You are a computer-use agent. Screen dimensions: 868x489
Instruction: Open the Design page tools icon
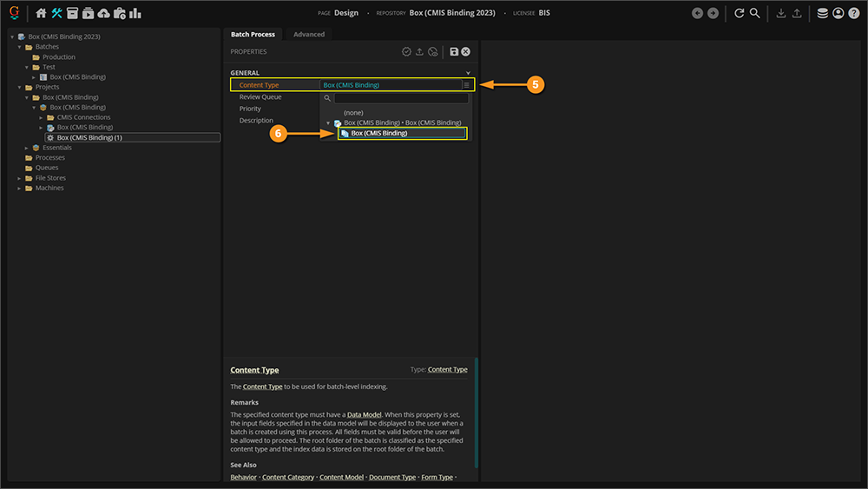tap(56, 13)
